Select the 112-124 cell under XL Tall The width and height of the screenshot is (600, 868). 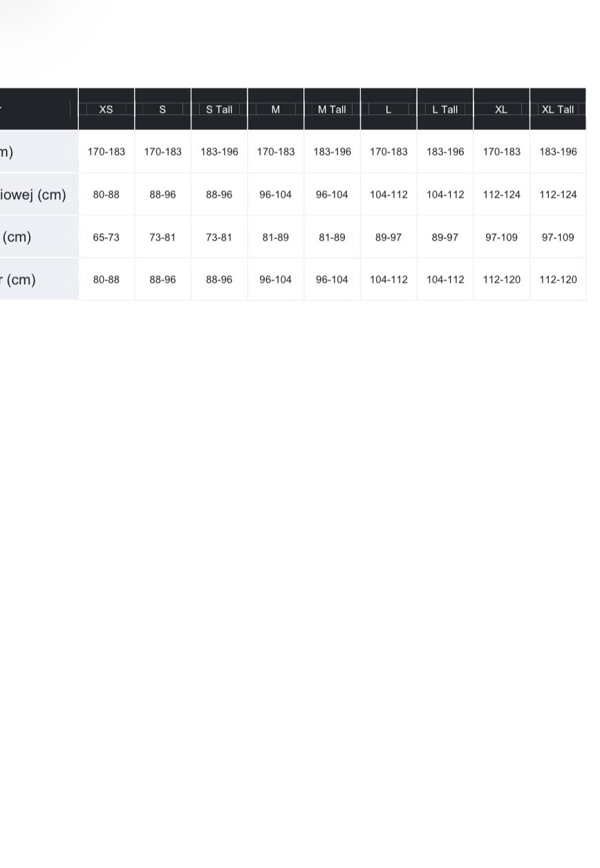click(558, 194)
